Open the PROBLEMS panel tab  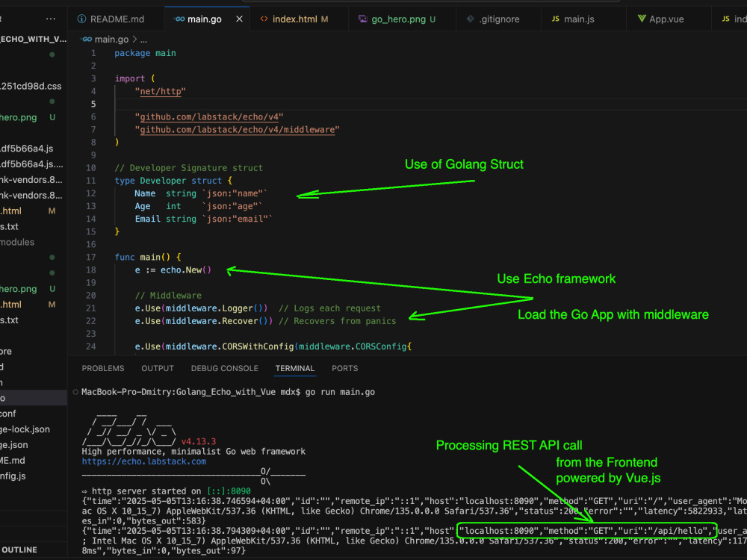(x=103, y=369)
